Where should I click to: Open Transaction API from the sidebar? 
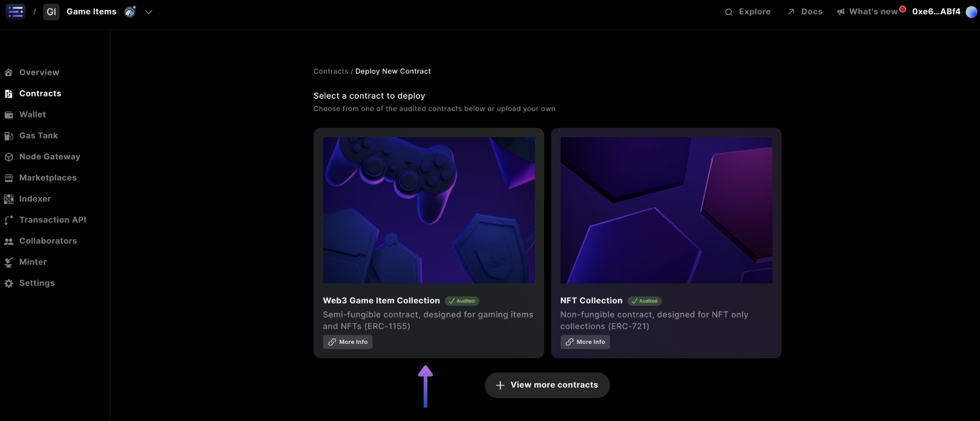click(52, 220)
